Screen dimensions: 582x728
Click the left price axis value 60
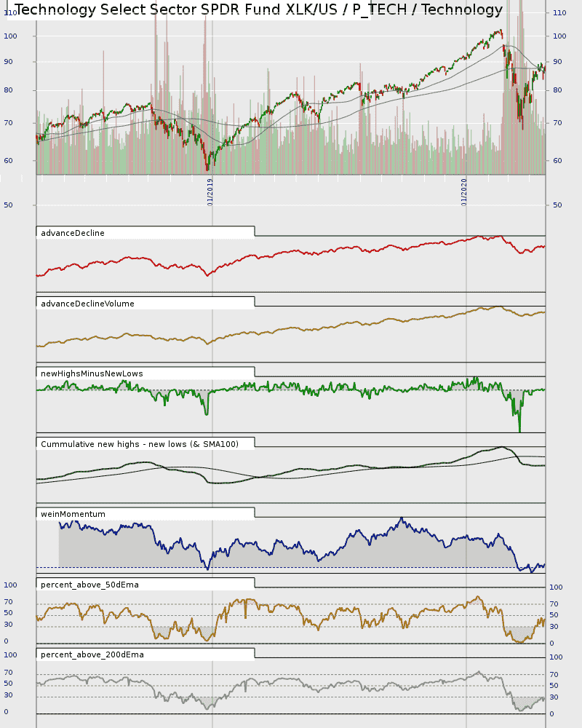click(8, 161)
